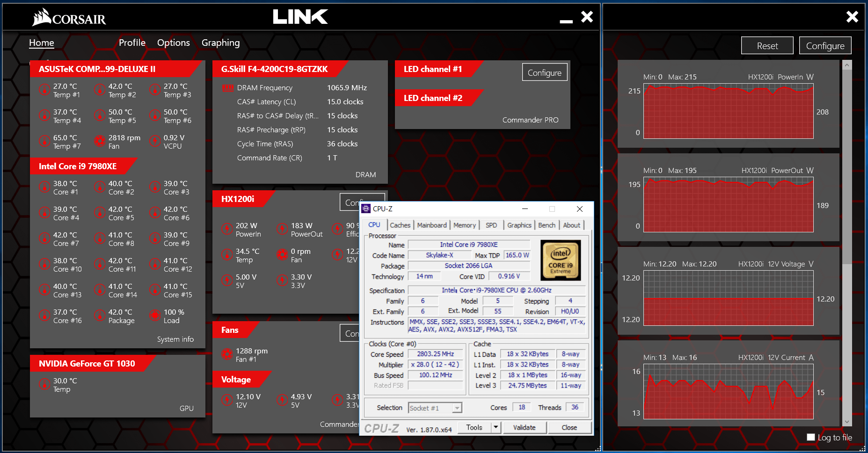Click the 2818 rpm motherboard fan icon
The height and width of the screenshot is (453, 868).
click(x=100, y=141)
